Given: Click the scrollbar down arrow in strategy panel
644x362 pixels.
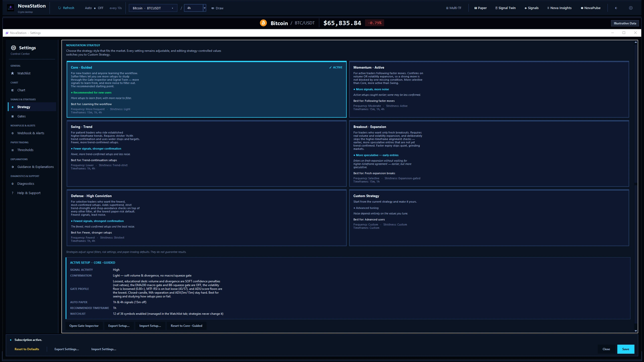Looking at the screenshot, I should (x=636, y=331).
